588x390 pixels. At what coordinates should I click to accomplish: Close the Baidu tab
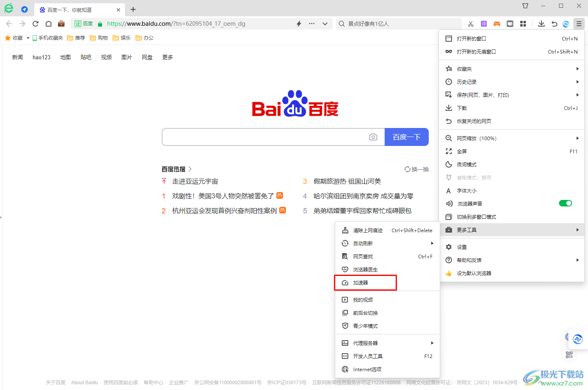pyautogui.click(x=118, y=10)
